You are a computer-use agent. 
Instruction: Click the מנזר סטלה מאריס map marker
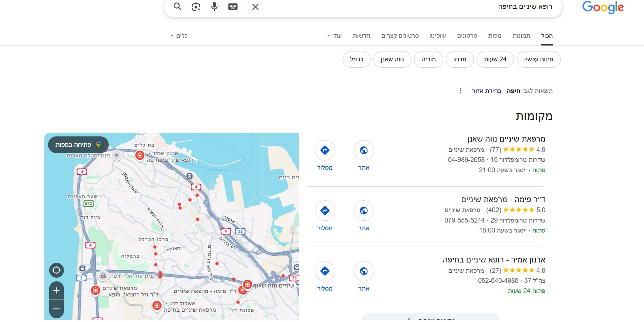(x=116, y=155)
